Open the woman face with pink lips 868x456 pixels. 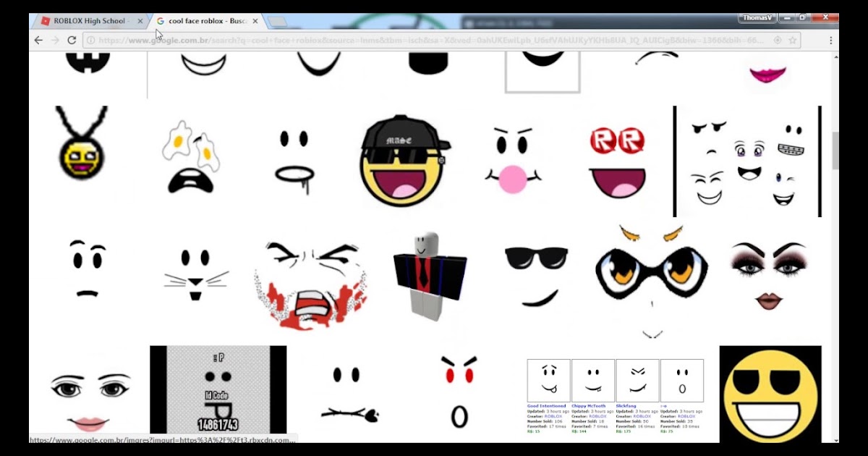[x=92, y=402]
